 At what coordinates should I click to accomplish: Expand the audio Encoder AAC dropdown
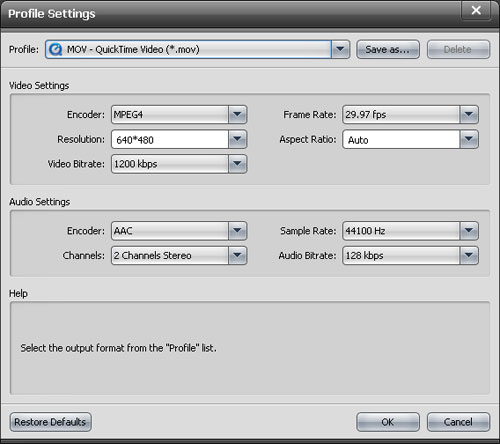(237, 231)
